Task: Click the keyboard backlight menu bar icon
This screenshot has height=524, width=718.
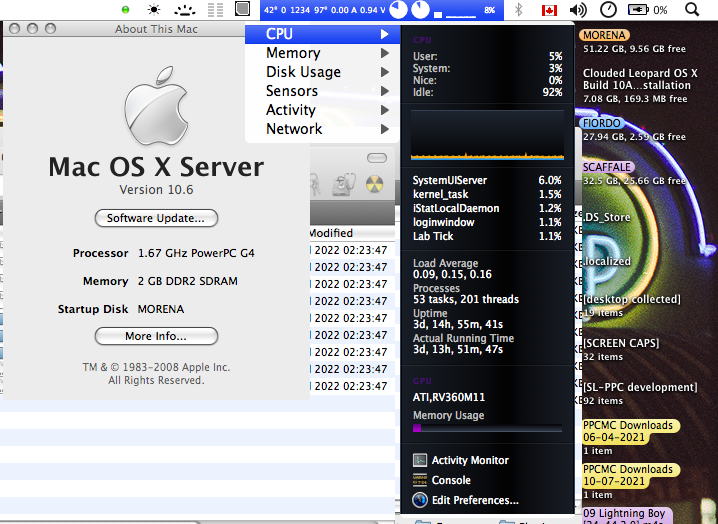Action: pos(185,10)
